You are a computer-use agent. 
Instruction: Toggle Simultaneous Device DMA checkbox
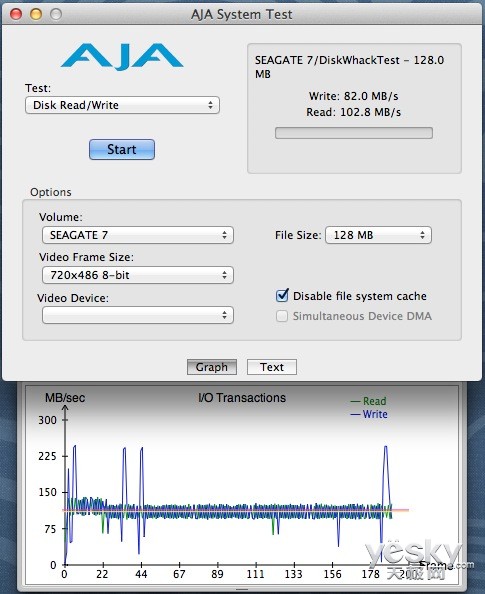[x=282, y=316]
